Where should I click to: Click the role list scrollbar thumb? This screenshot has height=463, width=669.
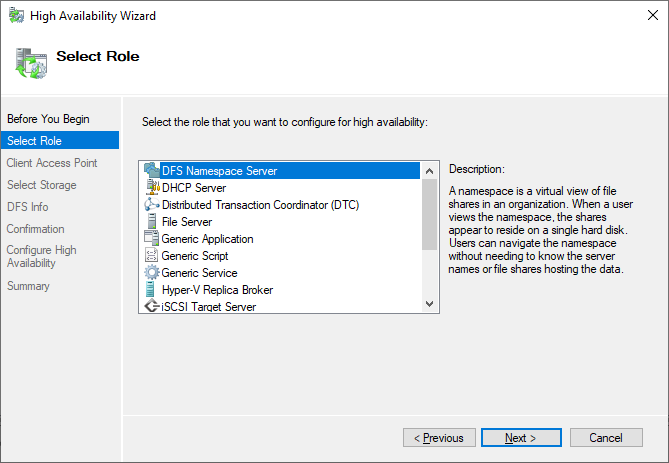point(429,214)
